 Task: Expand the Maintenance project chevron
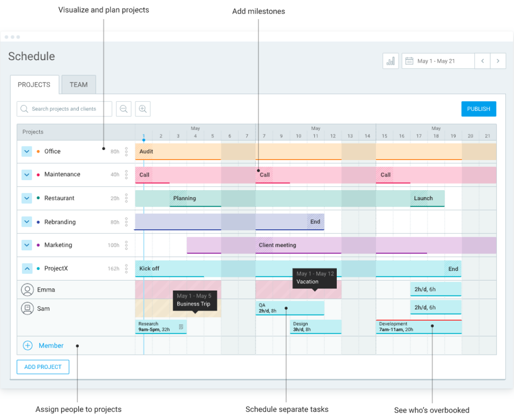(x=27, y=175)
